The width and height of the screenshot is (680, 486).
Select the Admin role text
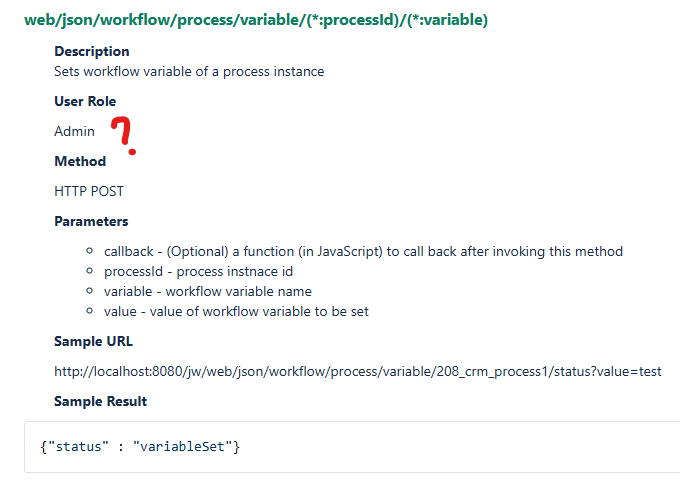coord(75,131)
